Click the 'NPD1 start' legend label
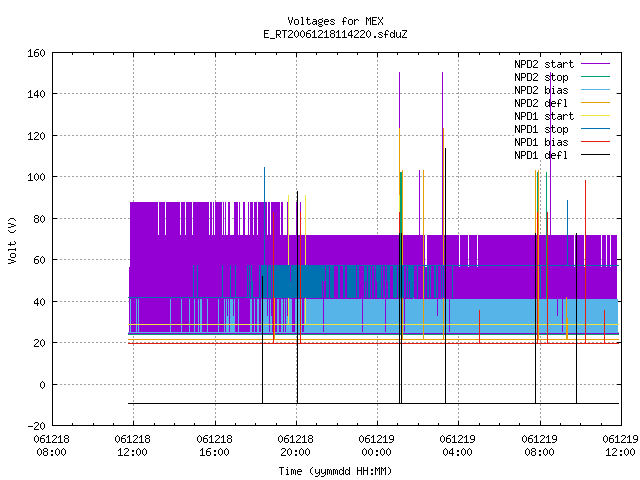The height and width of the screenshot is (480, 640). 544,116
